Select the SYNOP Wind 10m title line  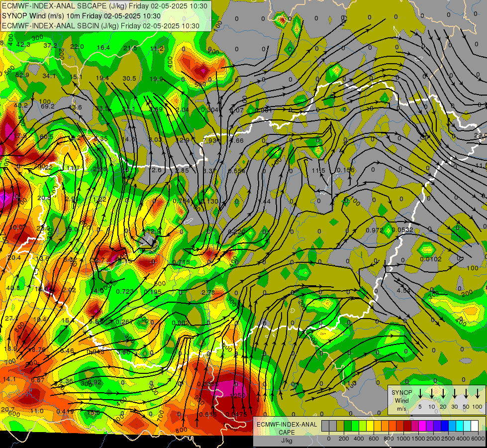81,16
